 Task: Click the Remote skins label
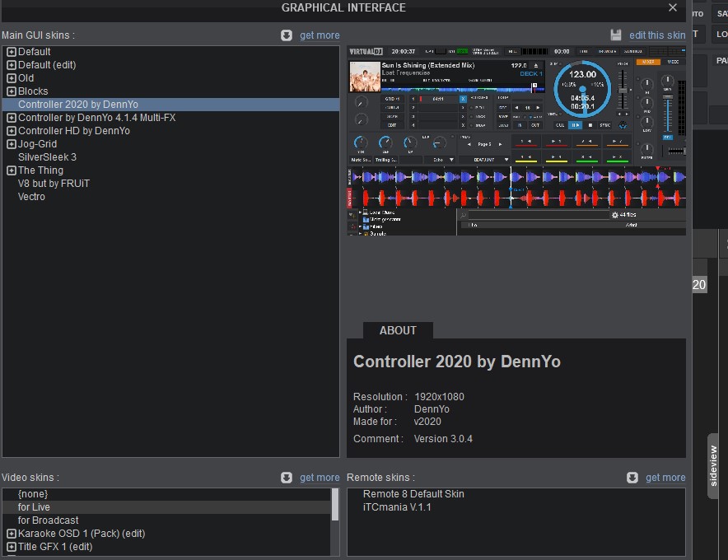tap(380, 478)
